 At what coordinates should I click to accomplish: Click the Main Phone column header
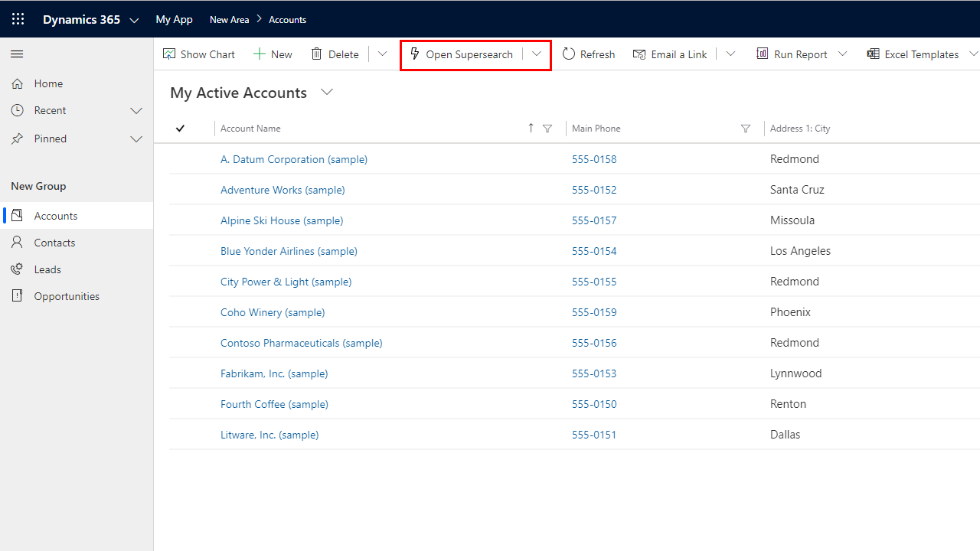click(x=596, y=129)
